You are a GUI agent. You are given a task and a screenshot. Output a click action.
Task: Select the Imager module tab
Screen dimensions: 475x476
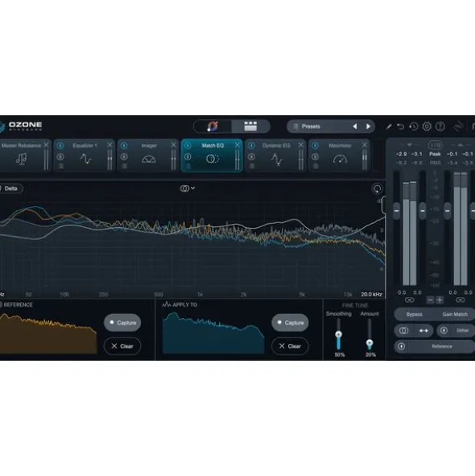coord(148,155)
